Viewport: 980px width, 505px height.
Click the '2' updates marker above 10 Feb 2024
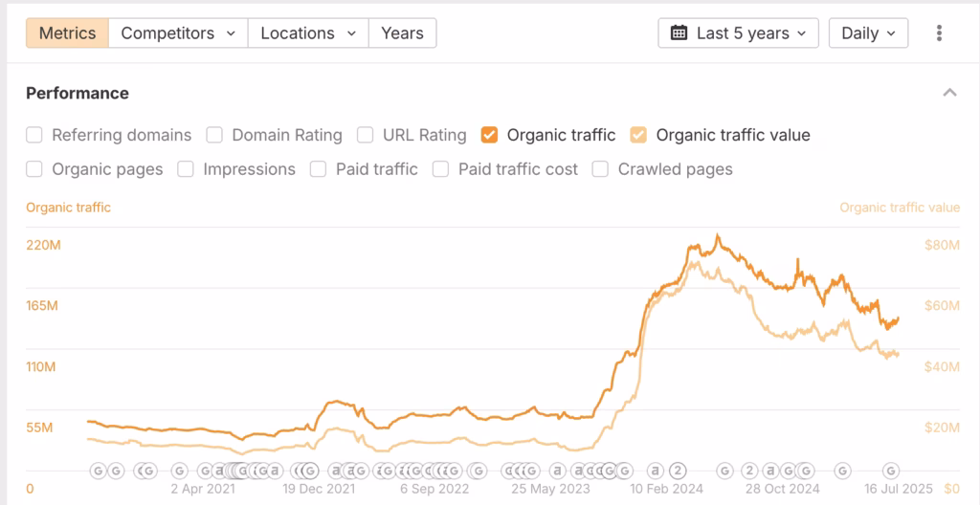(x=679, y=470)
